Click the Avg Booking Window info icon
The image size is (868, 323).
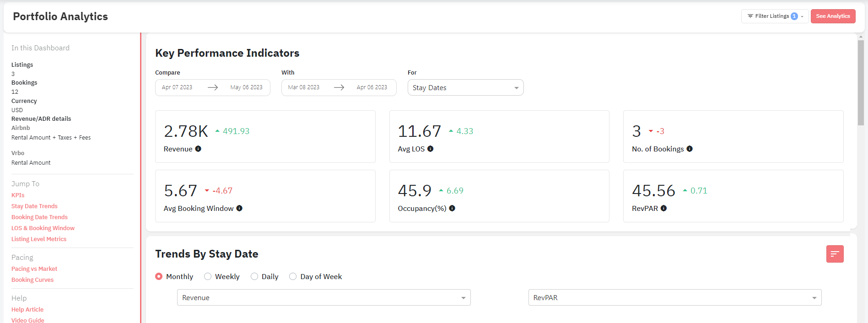239,208
